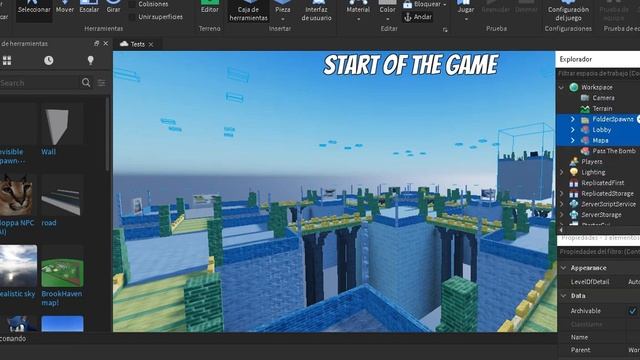Expand the ServerScriptService node
Screen dimensions: 640x360
[x=562, y=204]
